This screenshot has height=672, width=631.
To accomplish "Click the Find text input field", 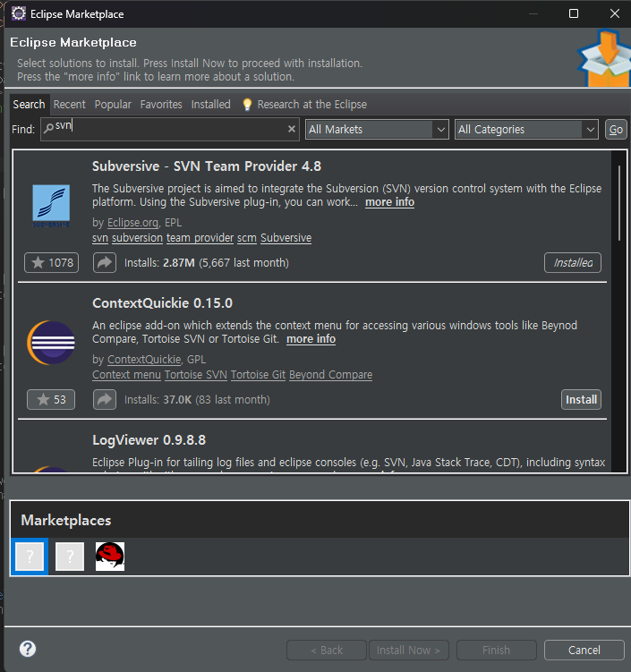I will [170, 129].
